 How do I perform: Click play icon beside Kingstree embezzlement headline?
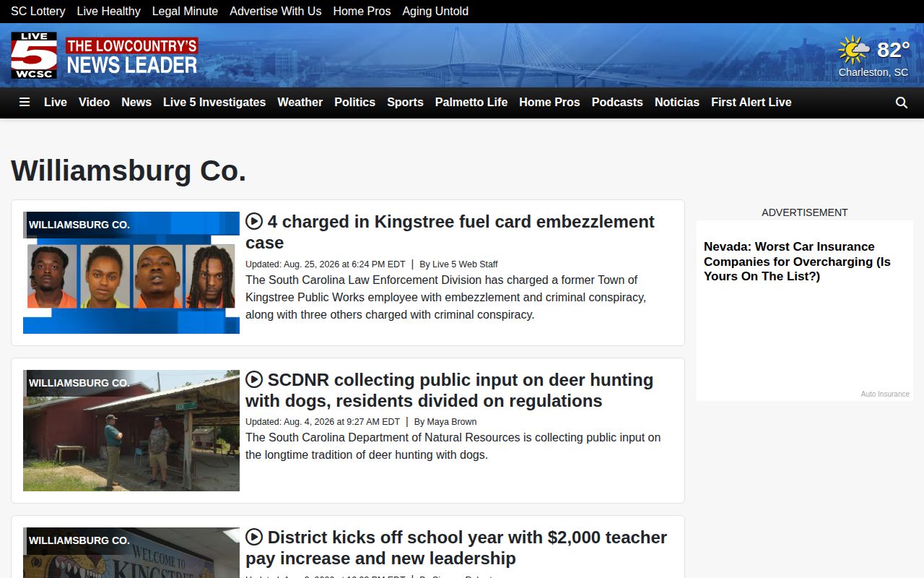tap(254, 221)
